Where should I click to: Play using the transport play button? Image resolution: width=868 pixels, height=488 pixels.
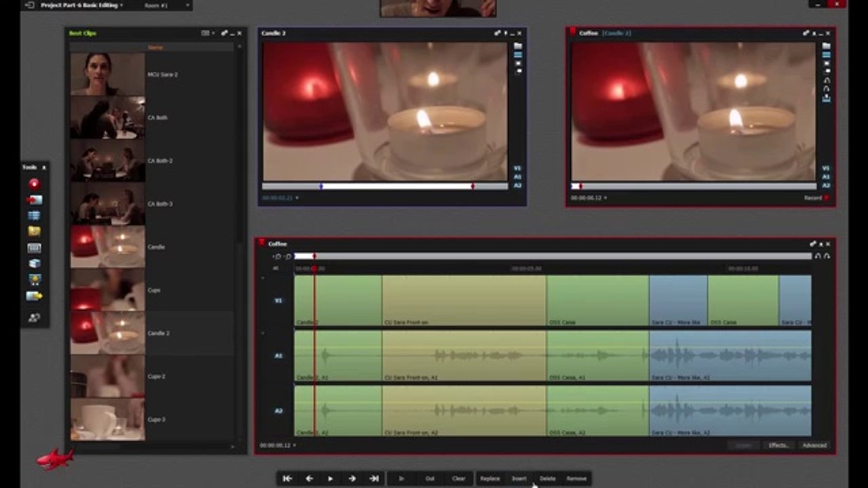tap(330, 479)
